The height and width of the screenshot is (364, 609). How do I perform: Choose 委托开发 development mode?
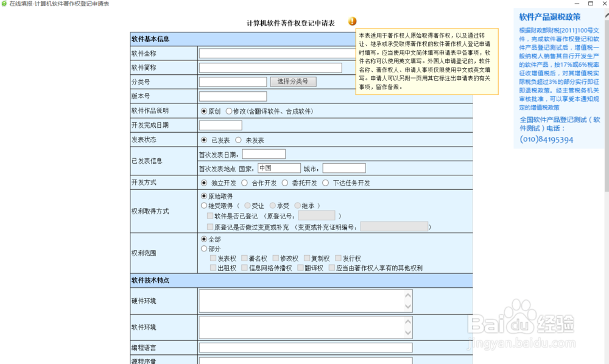point(285,183)
